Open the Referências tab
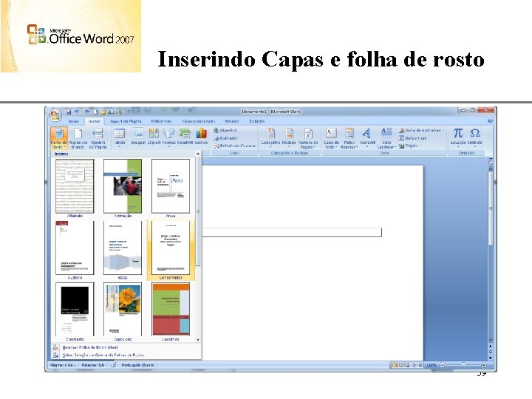This screenshot has width=532, height=399. (162, 121)
